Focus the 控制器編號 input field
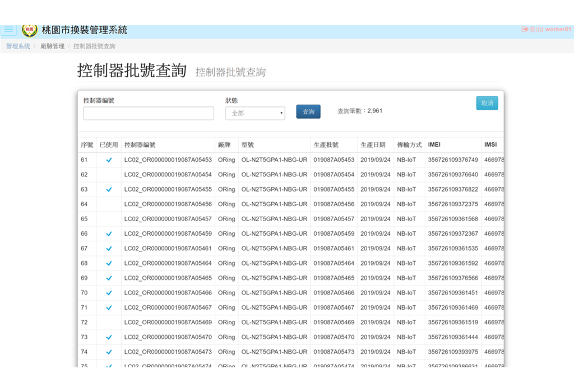Screen dimensions: 574x392 pos(149,113)
